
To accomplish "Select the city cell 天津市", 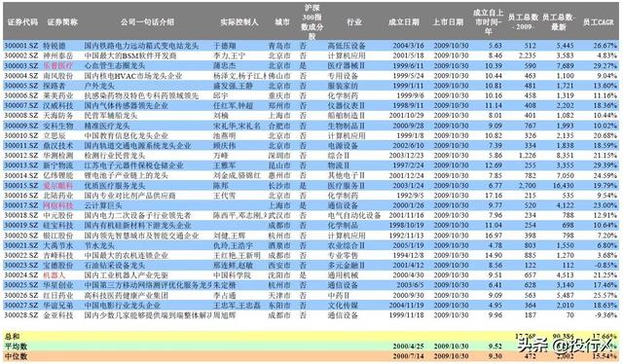I will 279,295.
